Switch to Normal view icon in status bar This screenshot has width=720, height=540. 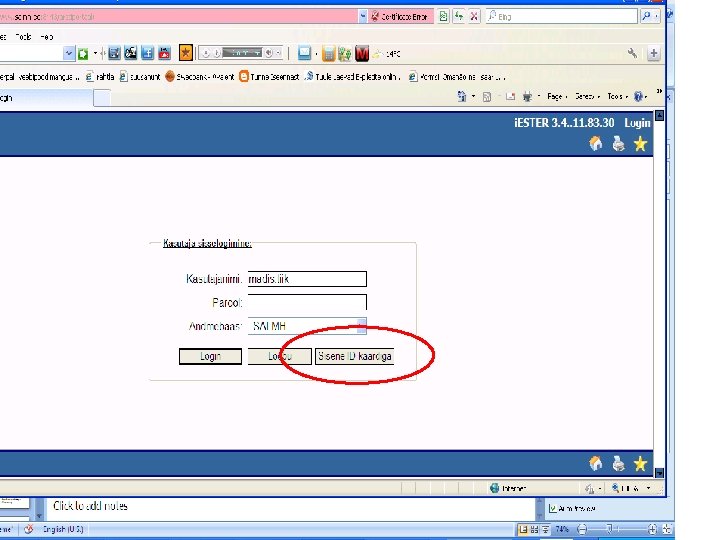click(x=523, y=529)
